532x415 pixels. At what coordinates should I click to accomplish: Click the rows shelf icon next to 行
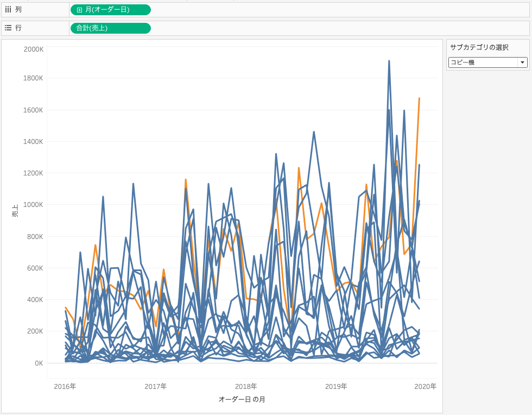(8, 28)
